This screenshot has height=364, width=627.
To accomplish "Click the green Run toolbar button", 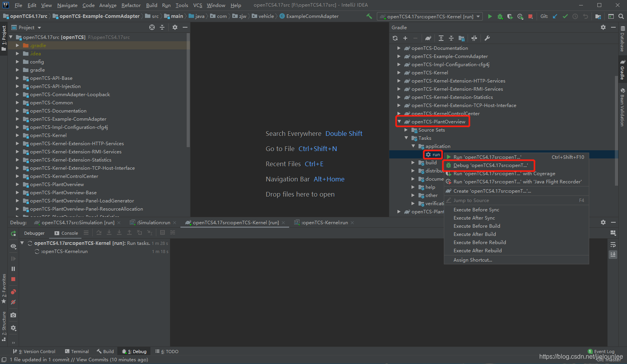I will pyautogui.click(x=490, y=16).
